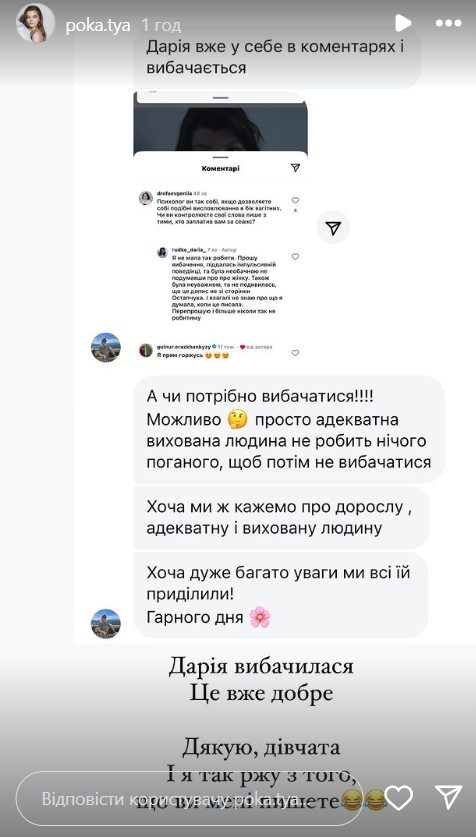476x837 pixels.
Task: Like the drofaevgeniia comment heart
Action: click(x=296, y=200)
